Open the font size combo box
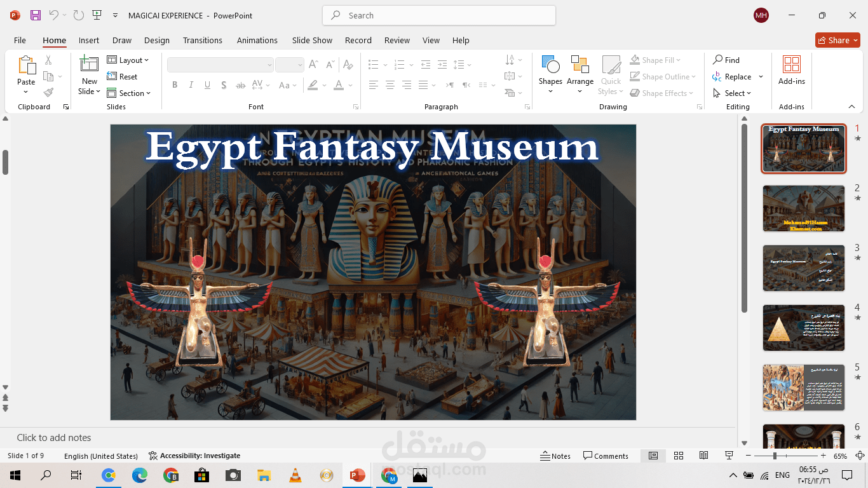This screenshot has height=488, width=868. pos(290,65)
